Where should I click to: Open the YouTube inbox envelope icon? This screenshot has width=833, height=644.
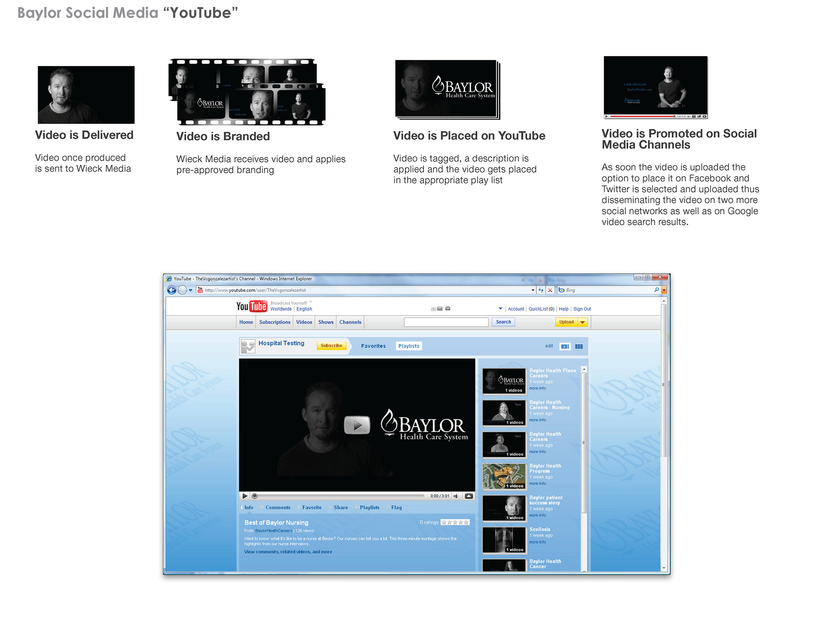440,309
